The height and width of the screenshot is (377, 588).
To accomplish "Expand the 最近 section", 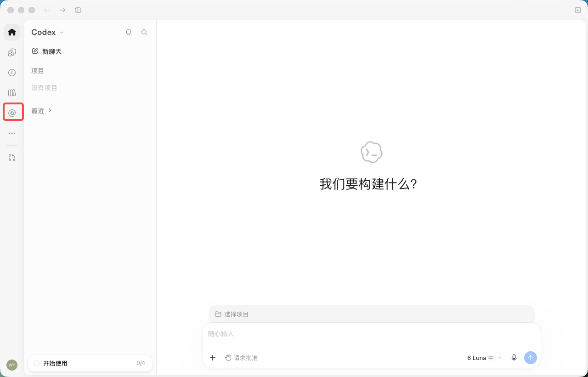I will point(41,111).
